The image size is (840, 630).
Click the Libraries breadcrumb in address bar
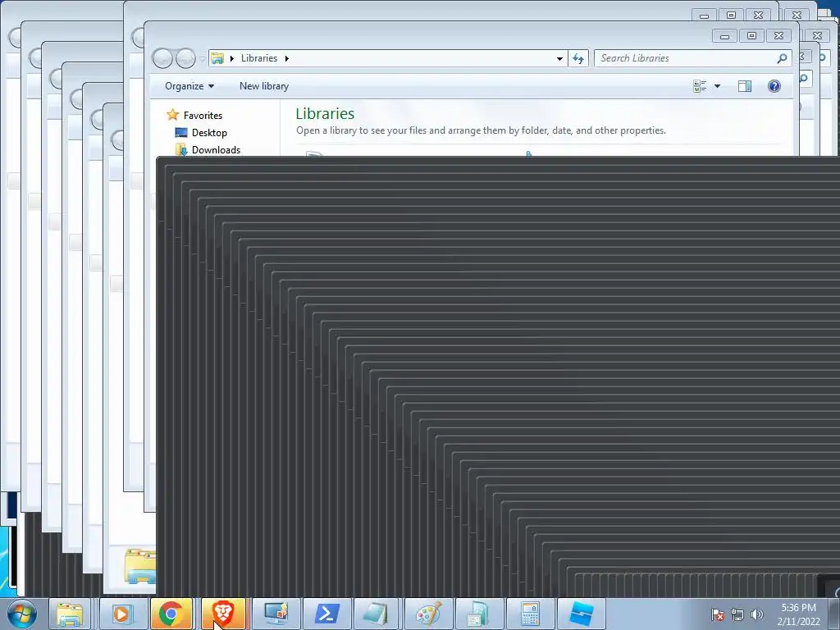(259, 58)
